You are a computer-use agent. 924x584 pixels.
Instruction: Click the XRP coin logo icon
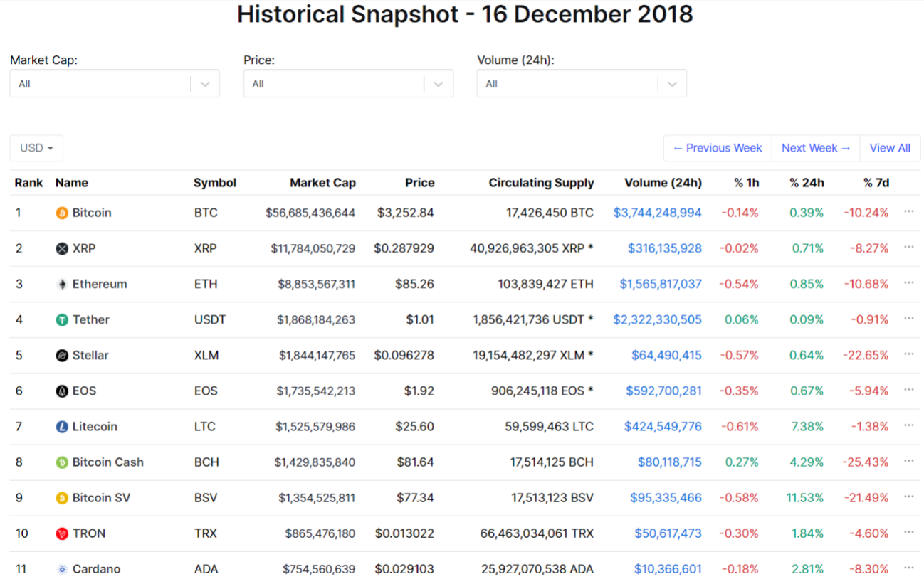pyautogui.click(x=62, y=248)
